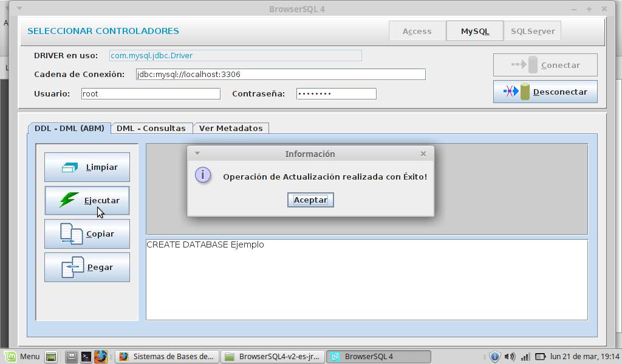Click the Copiar documents icon
622x364 pixels.
(x=71, y=234)
